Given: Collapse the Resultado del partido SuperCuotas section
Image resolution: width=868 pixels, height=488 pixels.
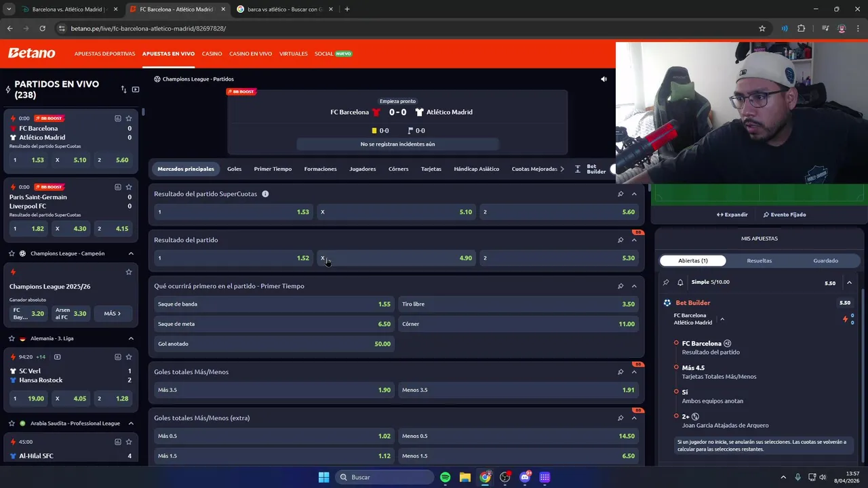Looking at the screenshot, I should pos(634,194).
